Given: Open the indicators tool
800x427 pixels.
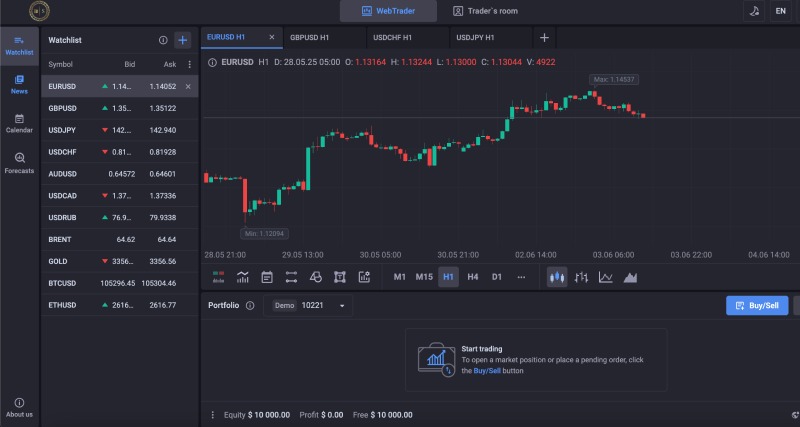Looking at the screenshot, I should pyautogui.click(x=243, y=277).
